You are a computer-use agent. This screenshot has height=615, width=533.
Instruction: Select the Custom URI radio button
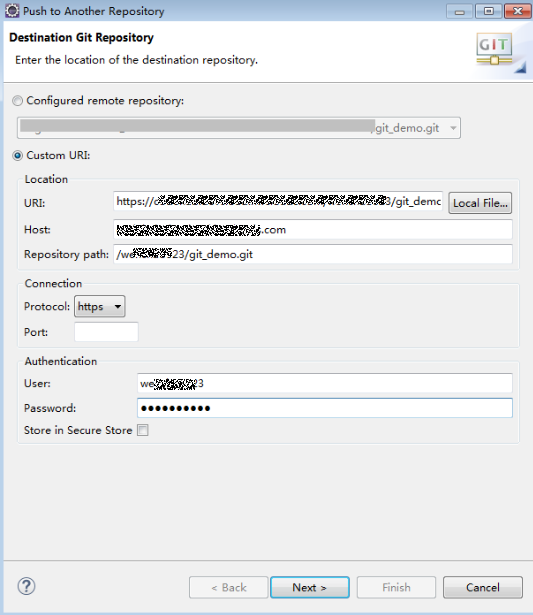(17, 156)
